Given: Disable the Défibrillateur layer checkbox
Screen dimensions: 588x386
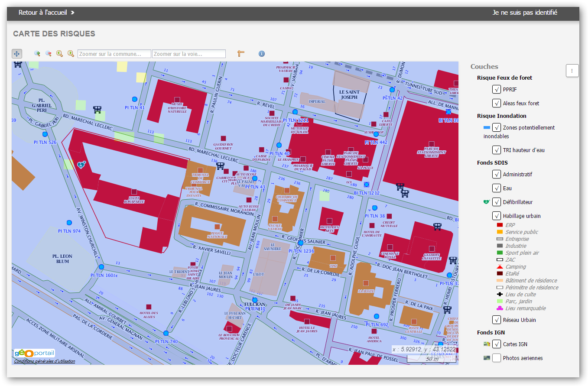Looking at the screenshot, I should (x=497, y=202).
